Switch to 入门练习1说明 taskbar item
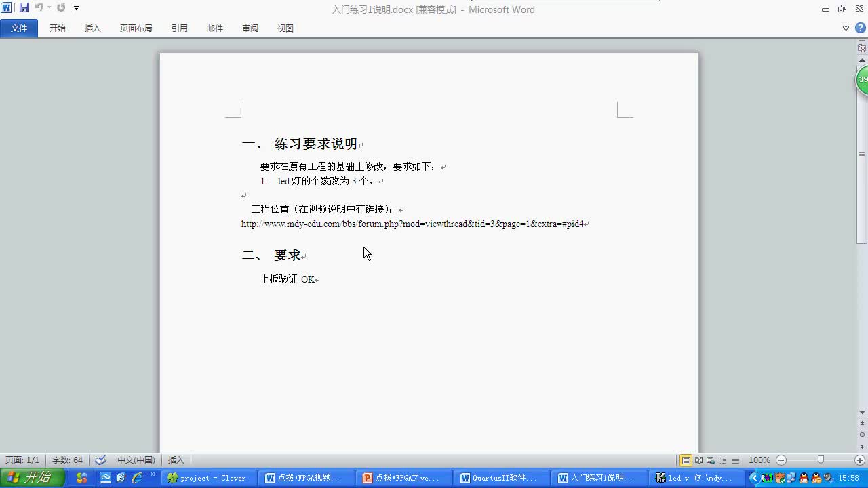The image size is (868, 488). [x=601, y=478]
